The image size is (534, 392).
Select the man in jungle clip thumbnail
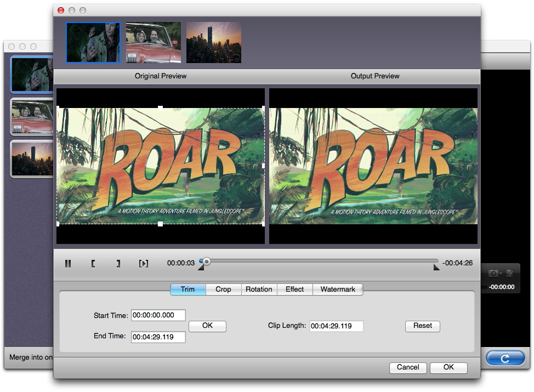click(x=93, y=43)
